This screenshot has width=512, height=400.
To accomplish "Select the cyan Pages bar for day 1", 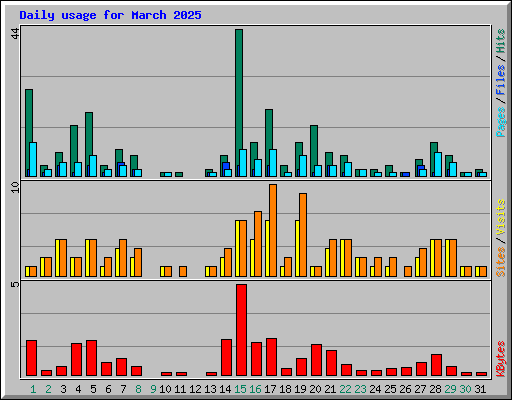I will (33, 159).
